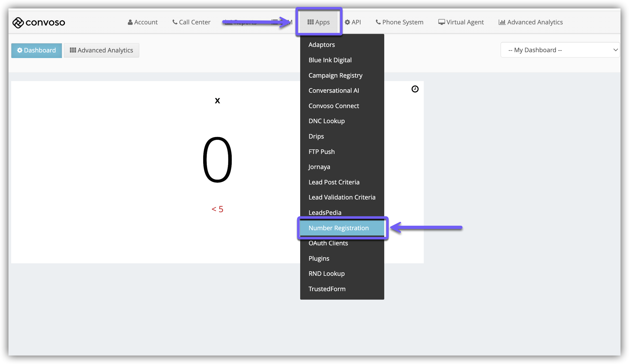Select OAuth Clients from the list
The image size is (629, 364).
[x=328, y=243]
